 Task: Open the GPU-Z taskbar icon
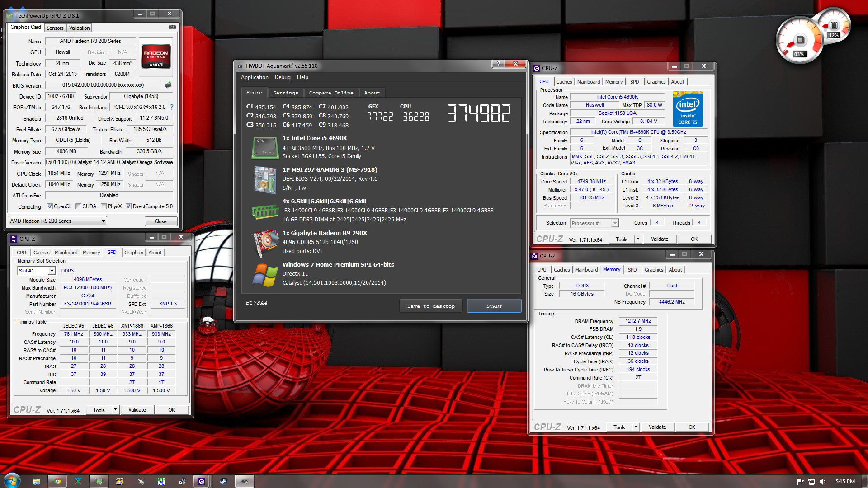99,481
